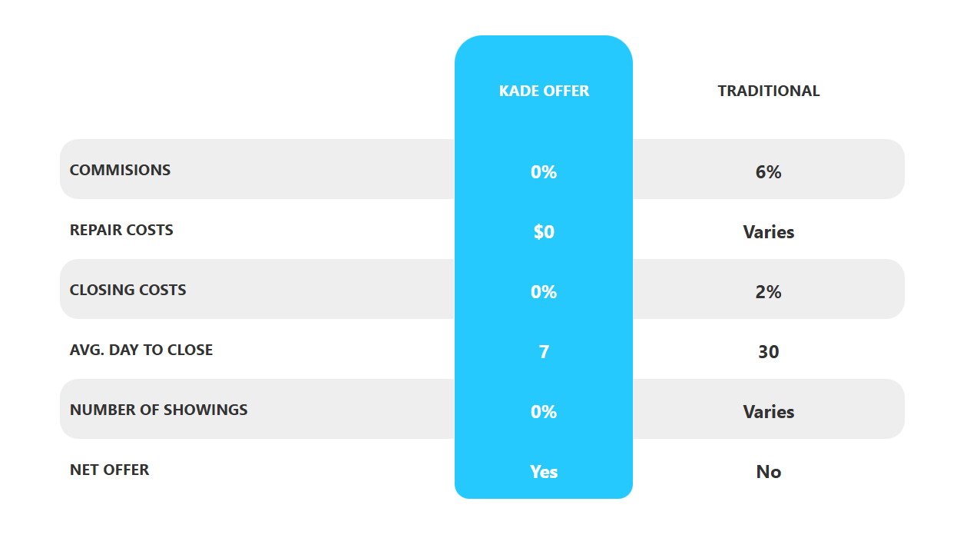Screen dimensions: 980x538
Task: Click the traditional 30 days value
Action: pyautogui.click(x=768, y=352)
